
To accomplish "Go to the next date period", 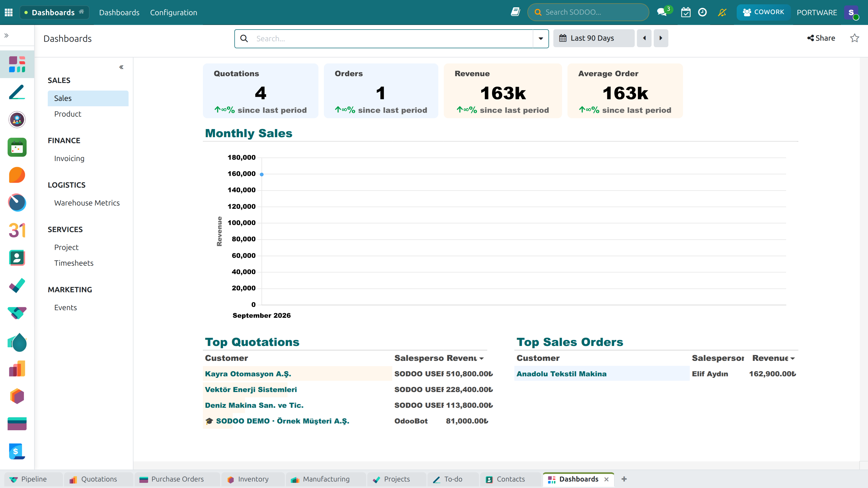I will (x=661, y=38).
